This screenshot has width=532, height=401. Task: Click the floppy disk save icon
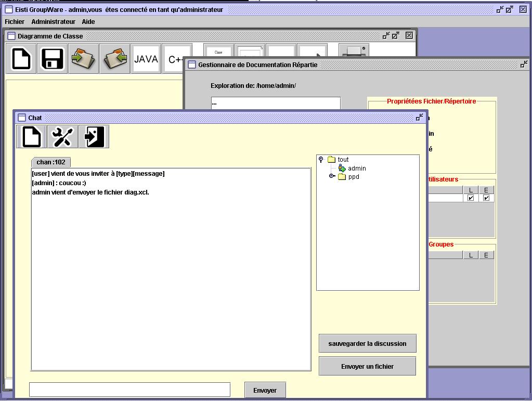(x=53, y=59)
